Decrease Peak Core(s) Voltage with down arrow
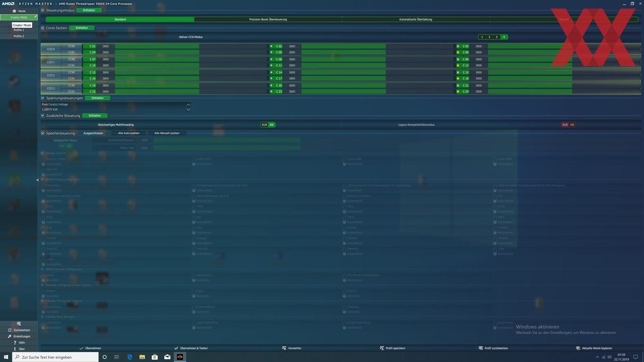Screen dimensions: 644x362 tap(188, 109)
